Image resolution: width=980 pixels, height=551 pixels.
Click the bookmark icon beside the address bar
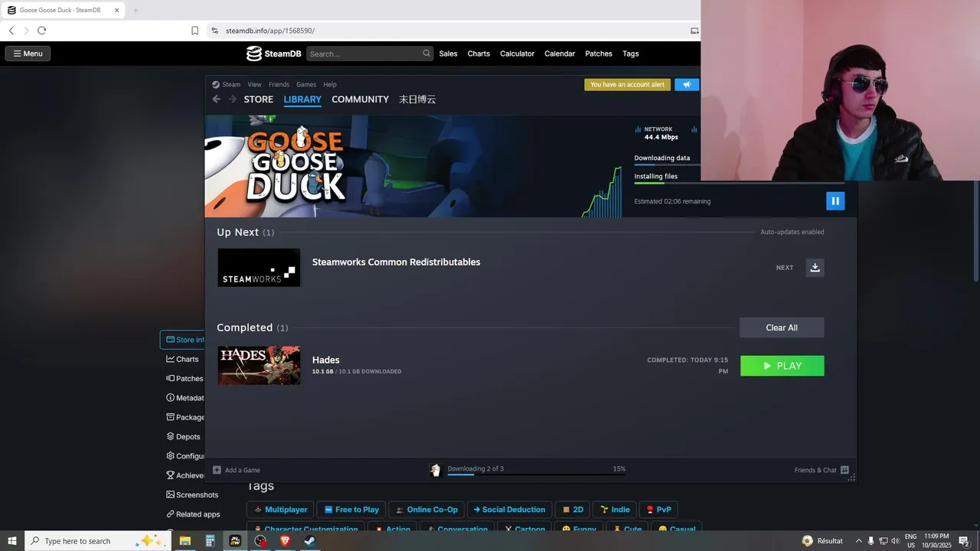tap(194, 31)
